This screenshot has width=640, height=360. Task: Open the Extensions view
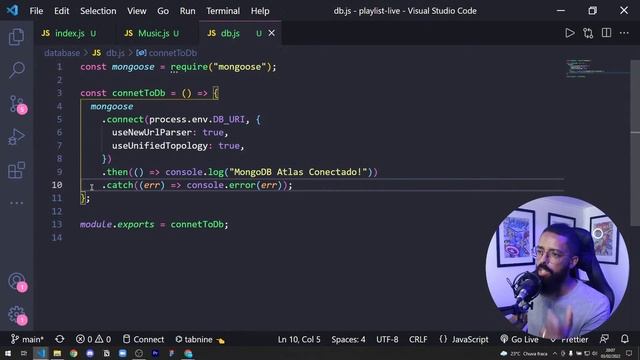click(16, 170)
